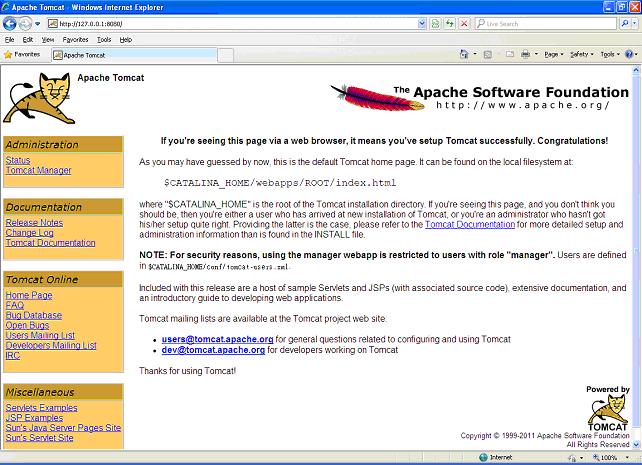Open the Tools command bar menu
This screenshot has width=642, height=465.
point(610,54)
